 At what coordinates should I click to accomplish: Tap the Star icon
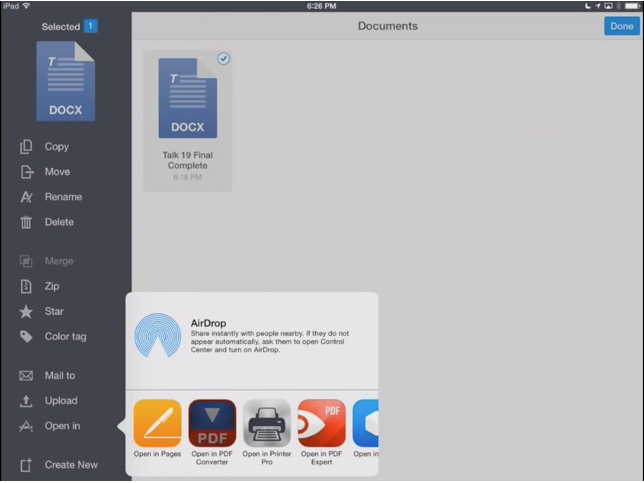click(x=26, y=312)
